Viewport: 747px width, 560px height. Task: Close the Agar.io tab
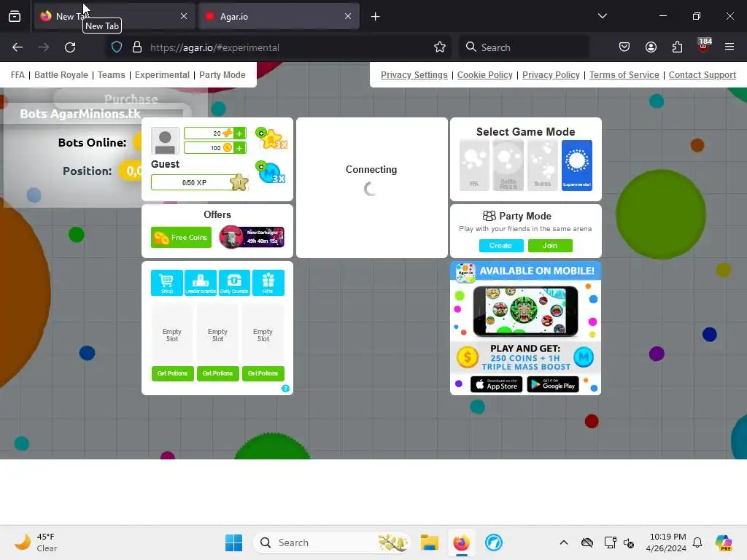[348, 16]
